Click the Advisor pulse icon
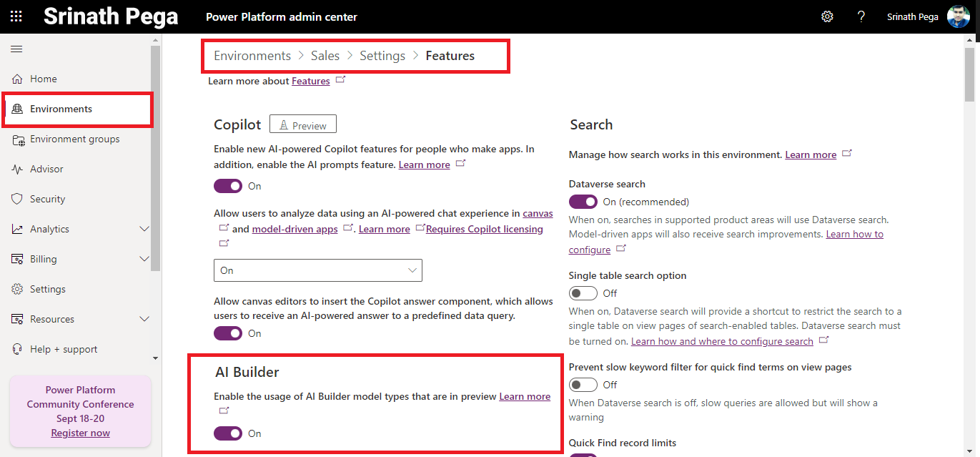The image size is (980, 457). point(17,169)
